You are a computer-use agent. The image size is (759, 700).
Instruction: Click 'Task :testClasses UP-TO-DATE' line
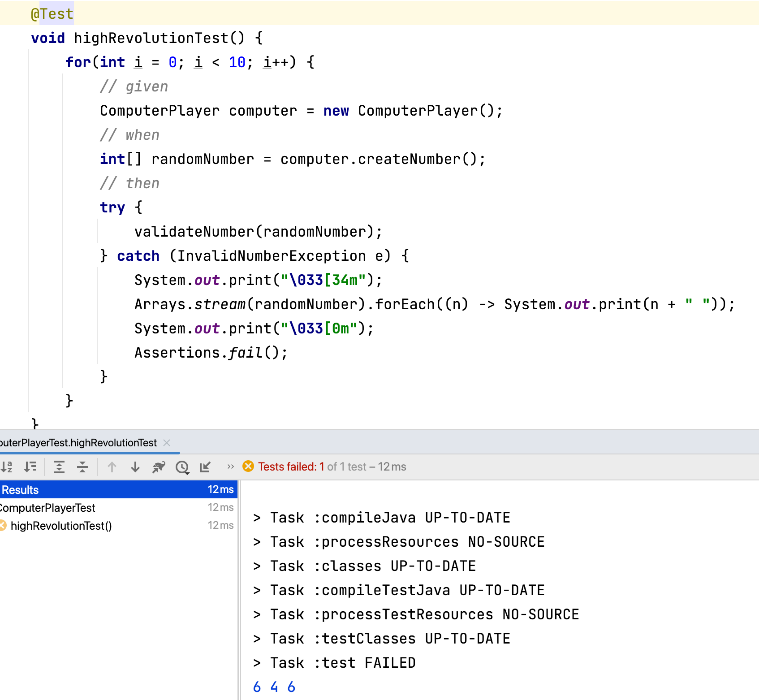click(382, 639)
